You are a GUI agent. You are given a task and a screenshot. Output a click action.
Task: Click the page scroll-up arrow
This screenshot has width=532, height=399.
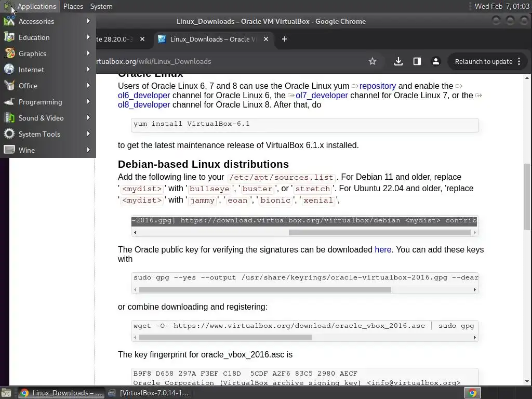pos(527,78)
